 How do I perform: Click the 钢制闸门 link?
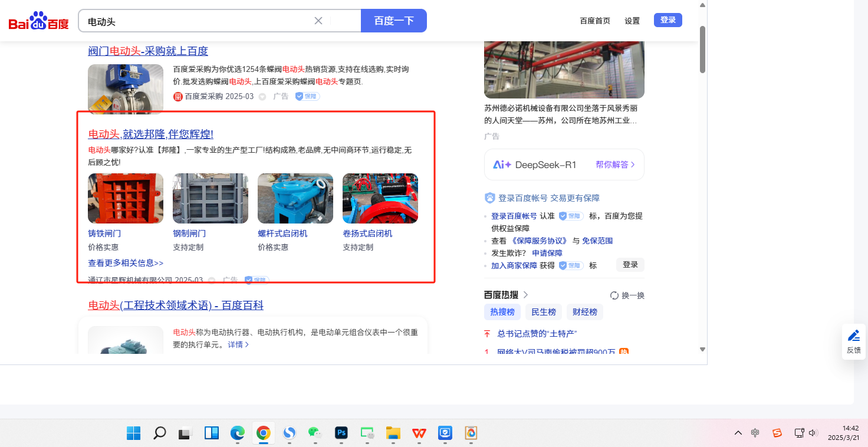[x=189, y=234]
